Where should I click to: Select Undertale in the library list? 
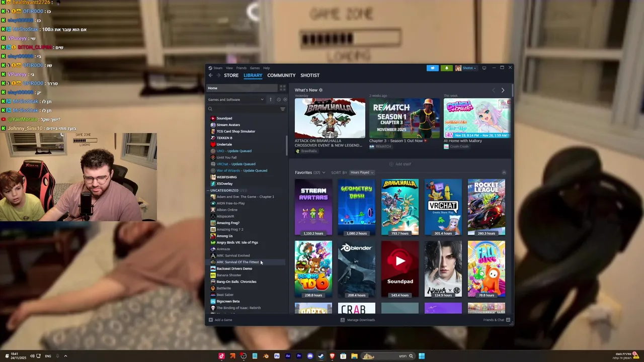224,144
